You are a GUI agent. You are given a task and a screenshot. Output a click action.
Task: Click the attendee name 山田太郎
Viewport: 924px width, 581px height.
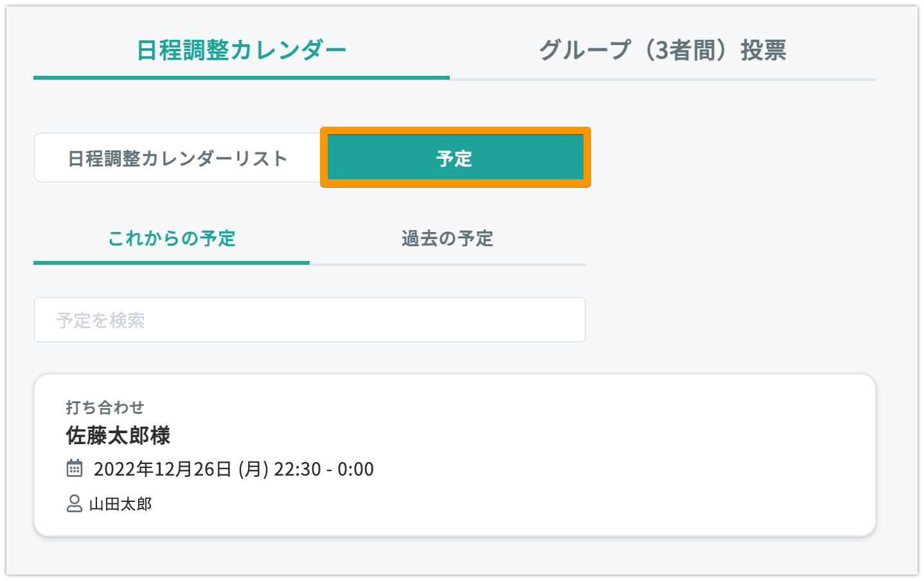(121, 504)
